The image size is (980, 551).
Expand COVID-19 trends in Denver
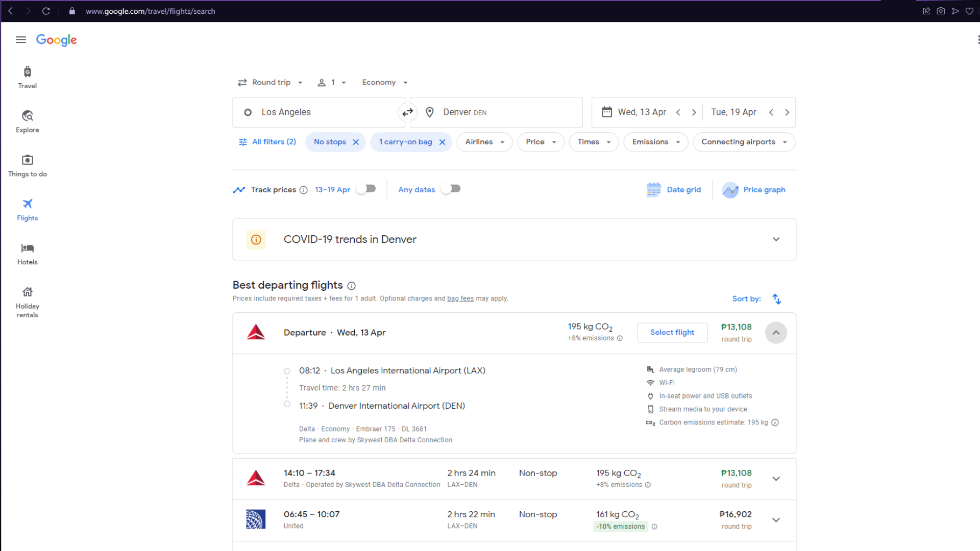pos(775,240)
